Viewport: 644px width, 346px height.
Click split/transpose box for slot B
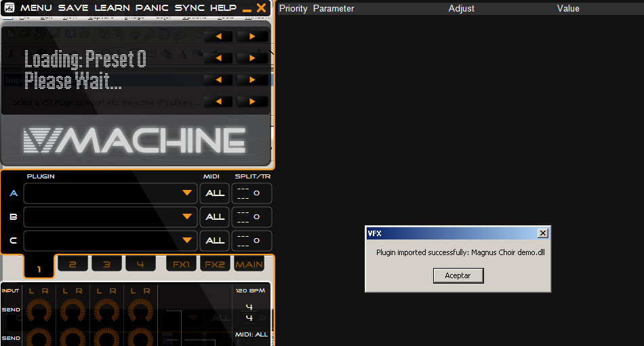pos(251,217)
